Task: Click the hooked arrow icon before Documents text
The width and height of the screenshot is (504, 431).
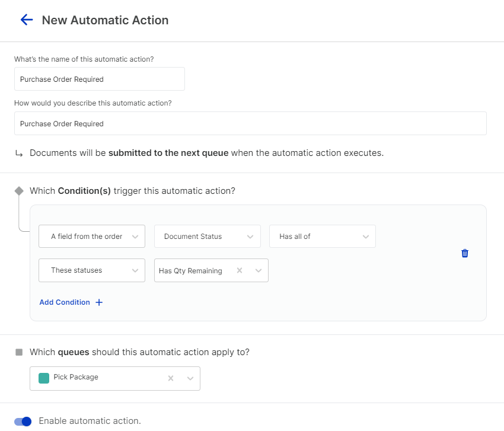Action: tap(19, 154)
